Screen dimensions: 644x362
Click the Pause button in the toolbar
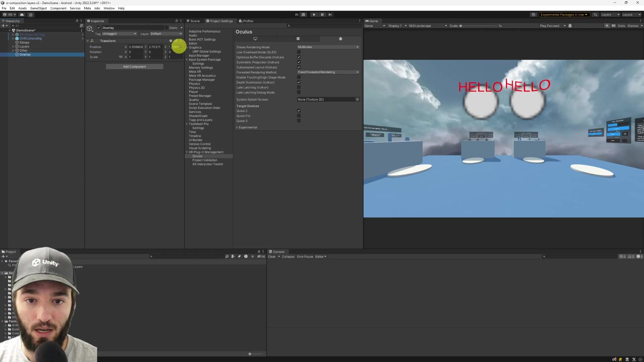point(322,14)
